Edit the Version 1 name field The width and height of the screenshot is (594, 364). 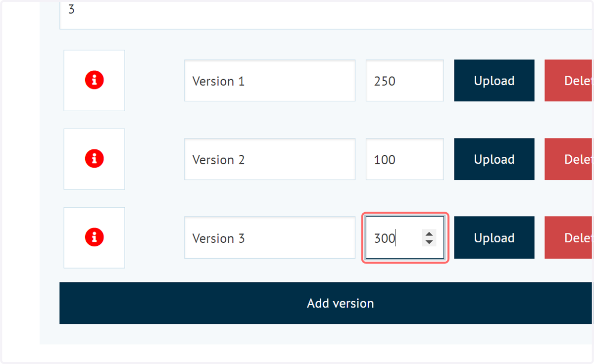tap(270, 81)
